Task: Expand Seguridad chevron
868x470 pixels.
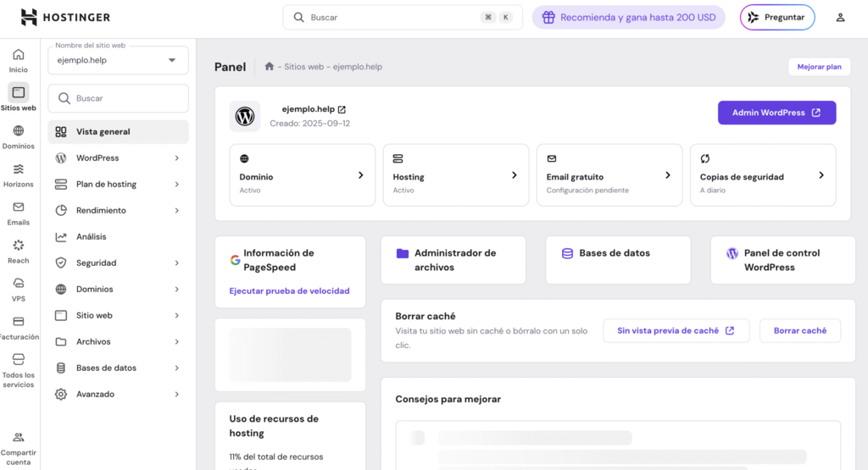Action: point(177,263)
